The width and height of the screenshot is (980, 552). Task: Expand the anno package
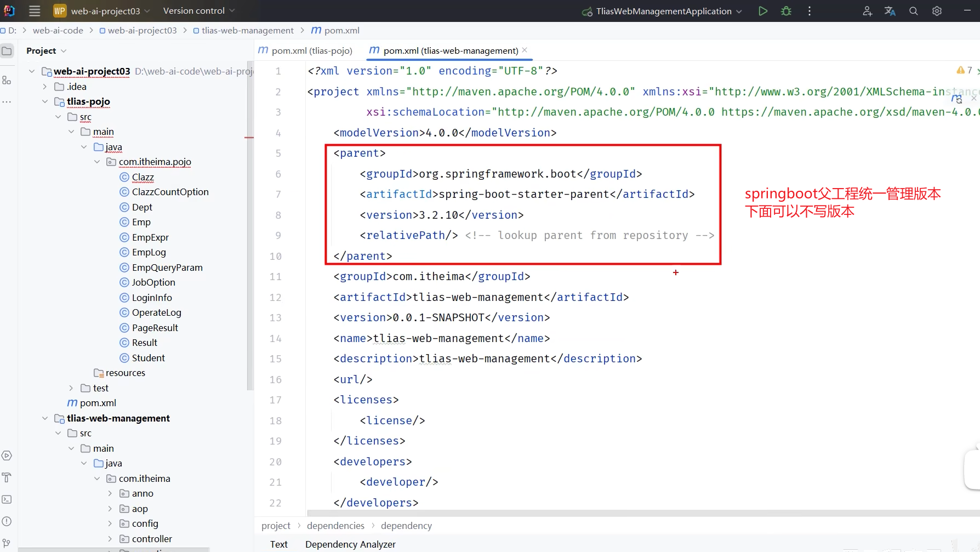[x=110, y=493]
